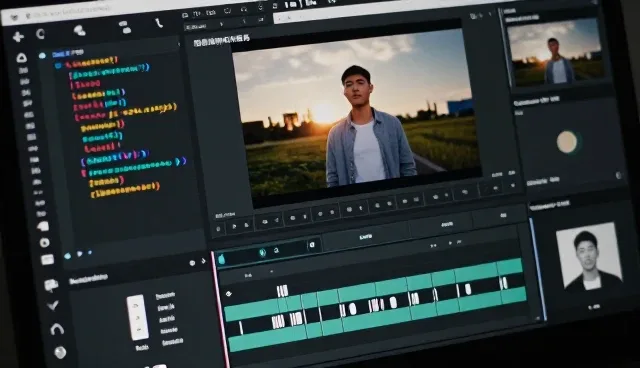Click the cream-colored circle in the right color panel
Image resolution: width=640 pixels, height=368 pixels.
tap(567, 142)
